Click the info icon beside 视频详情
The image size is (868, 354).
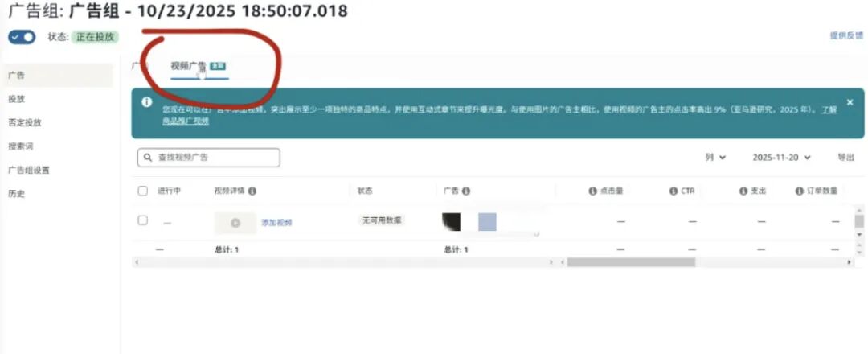pos(252,191)
